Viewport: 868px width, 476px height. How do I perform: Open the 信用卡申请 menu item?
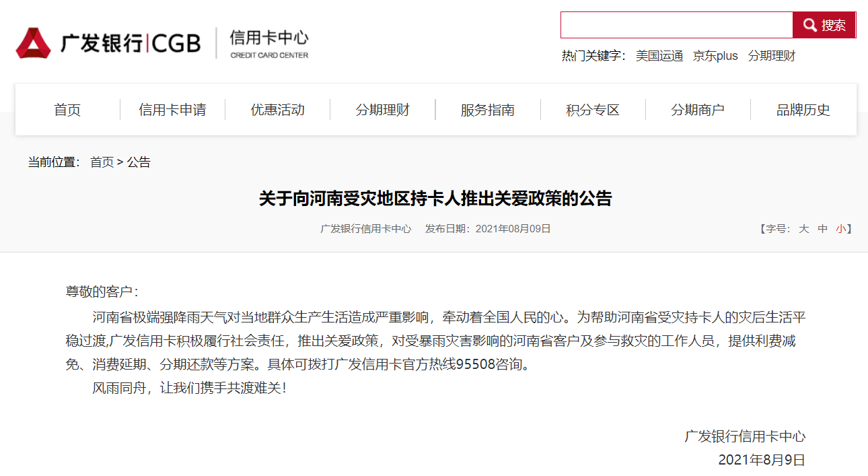[x=172, y=110]
